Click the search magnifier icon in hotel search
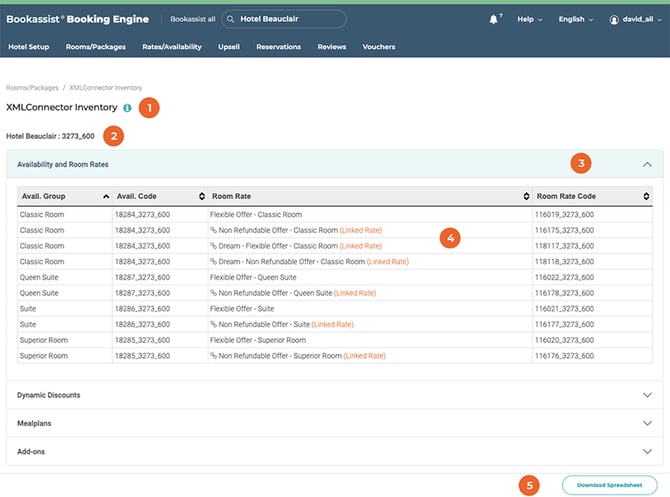The width and height of the screenshot is (670, 497). point(230,19)
